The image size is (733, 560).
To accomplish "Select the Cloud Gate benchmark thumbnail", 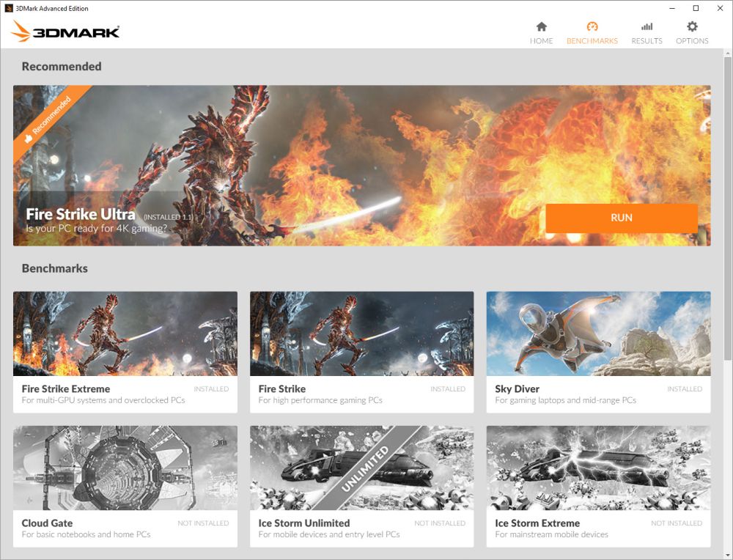I will coord(125,467).
